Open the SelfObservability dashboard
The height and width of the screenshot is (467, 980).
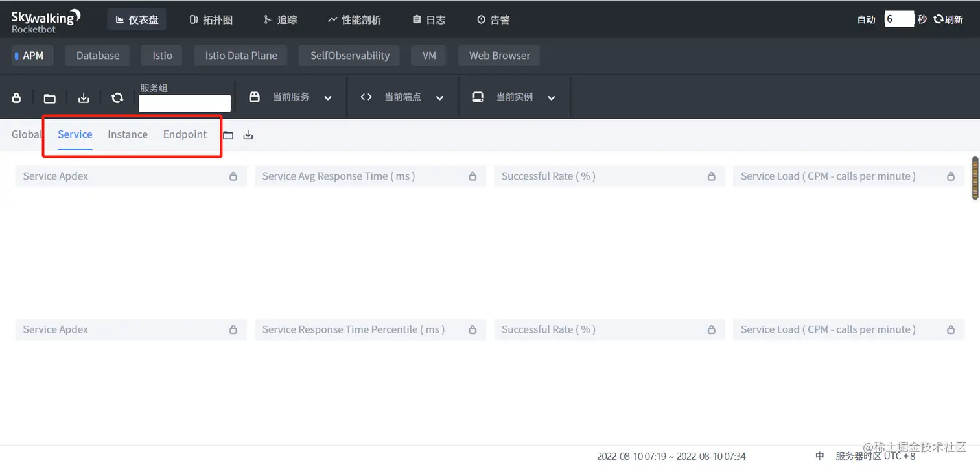350,55
